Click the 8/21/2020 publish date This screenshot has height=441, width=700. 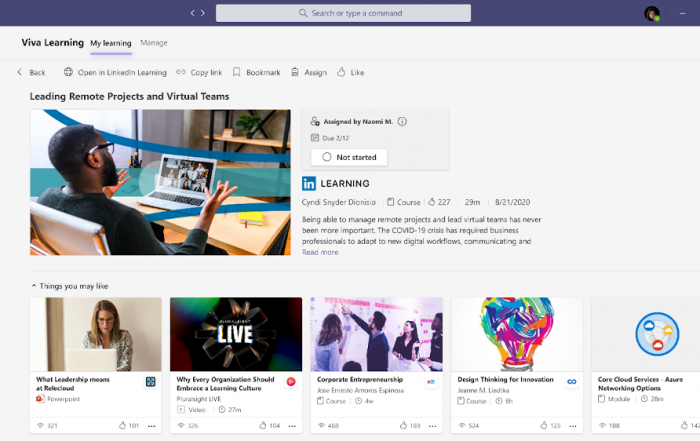point(512,202)
